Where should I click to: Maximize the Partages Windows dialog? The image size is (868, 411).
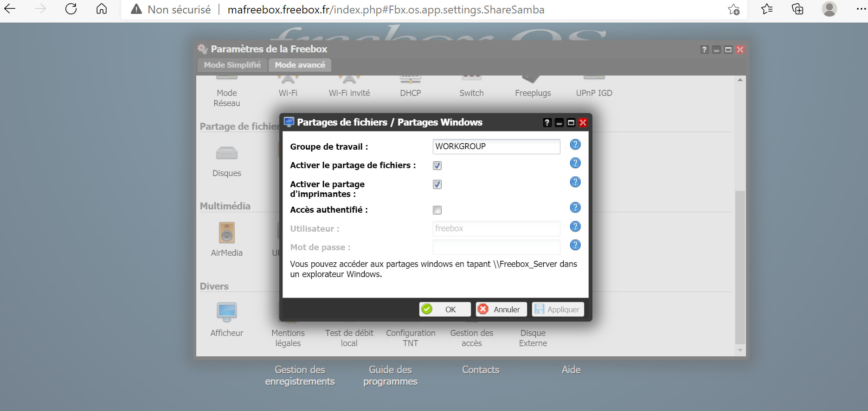(x=571, y=122)
